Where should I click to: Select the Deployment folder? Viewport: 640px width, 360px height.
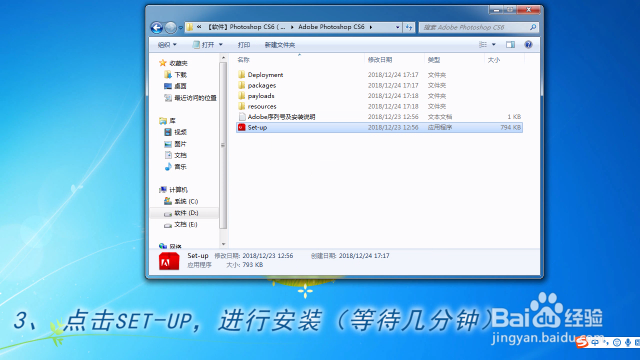tap(265, 75)
